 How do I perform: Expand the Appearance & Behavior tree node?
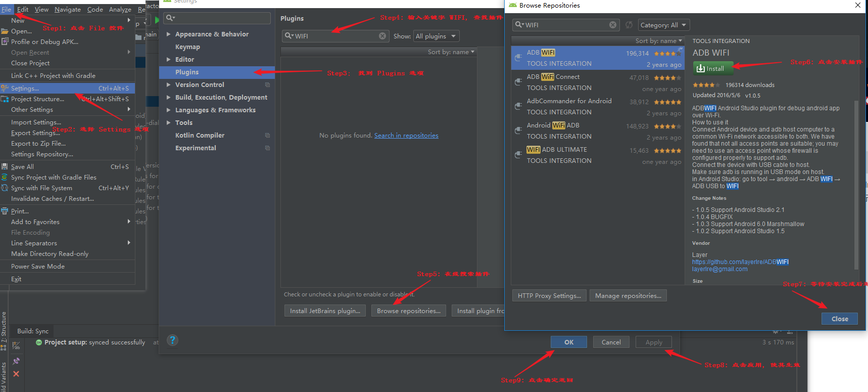coord(169,34)
